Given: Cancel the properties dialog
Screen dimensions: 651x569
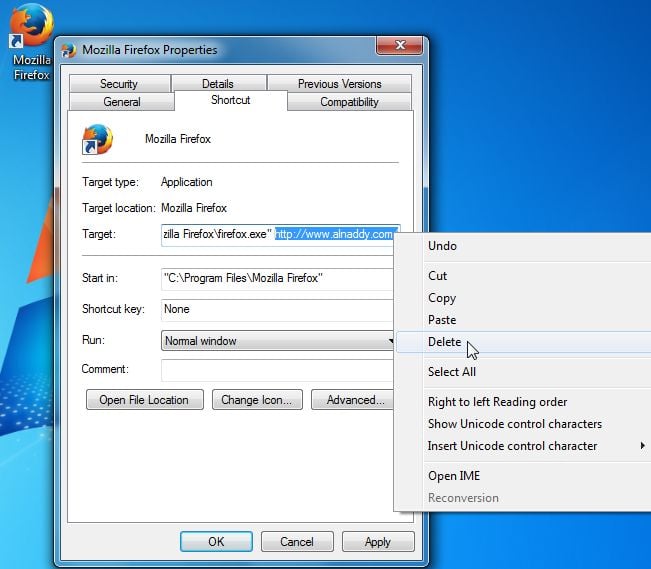Looking at the screenshot, I should 297,542.
